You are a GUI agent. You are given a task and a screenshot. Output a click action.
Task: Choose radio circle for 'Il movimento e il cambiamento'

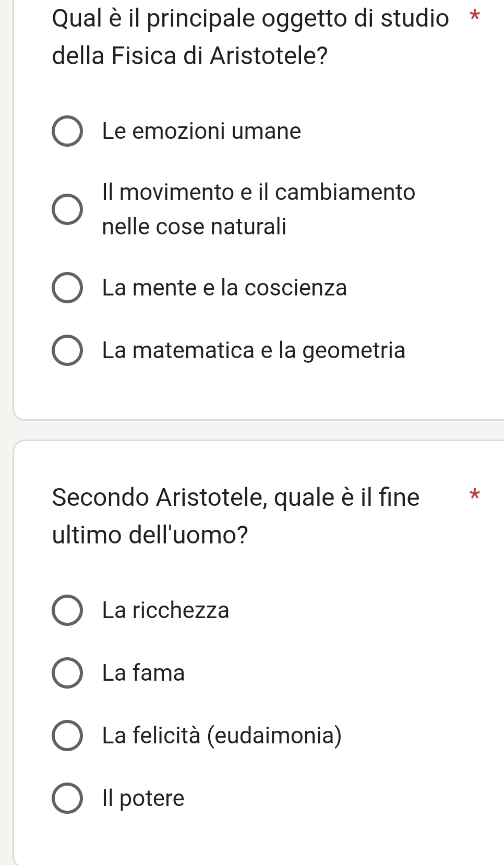(x=67, y=209)
